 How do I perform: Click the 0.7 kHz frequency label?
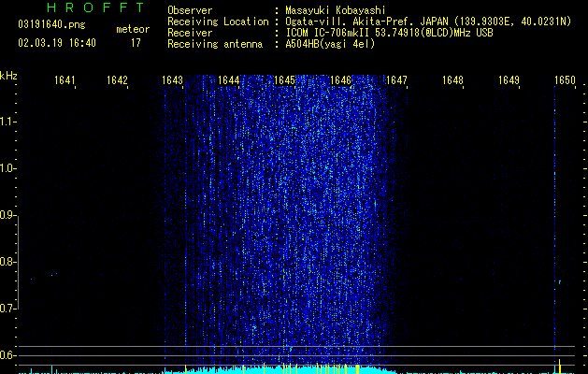point(7,309)
